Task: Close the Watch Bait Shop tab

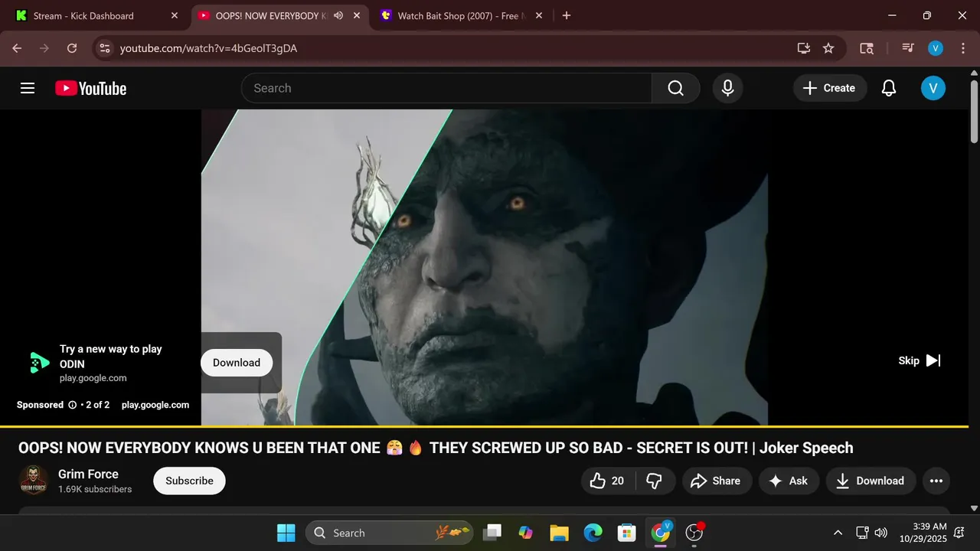Action: coord(539,15)
